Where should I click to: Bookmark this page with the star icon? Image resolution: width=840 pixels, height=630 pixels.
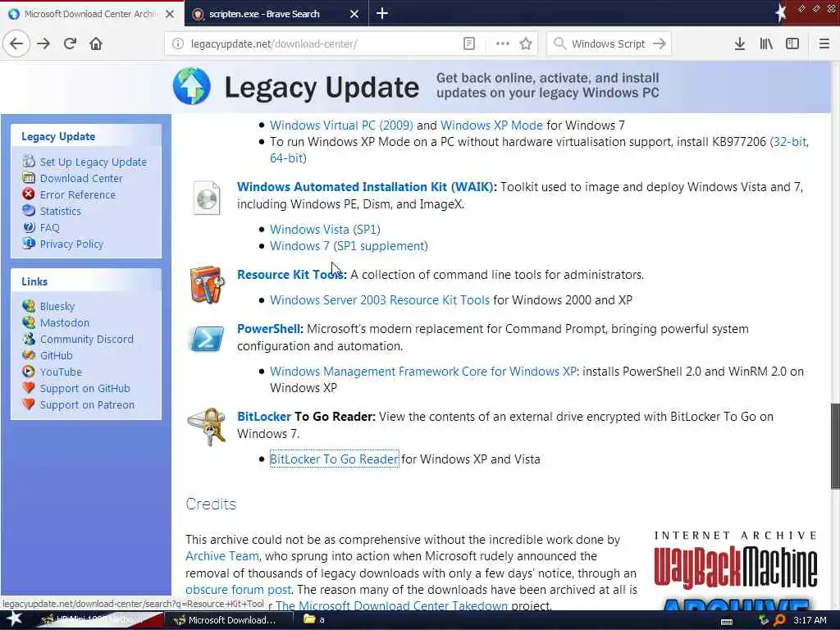click(x=526, y=44)
